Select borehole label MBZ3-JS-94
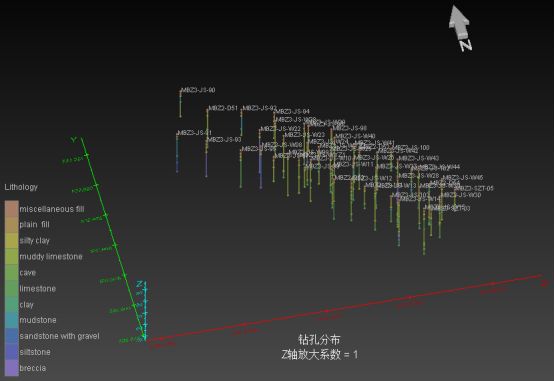555x381 pixels. 292,112
